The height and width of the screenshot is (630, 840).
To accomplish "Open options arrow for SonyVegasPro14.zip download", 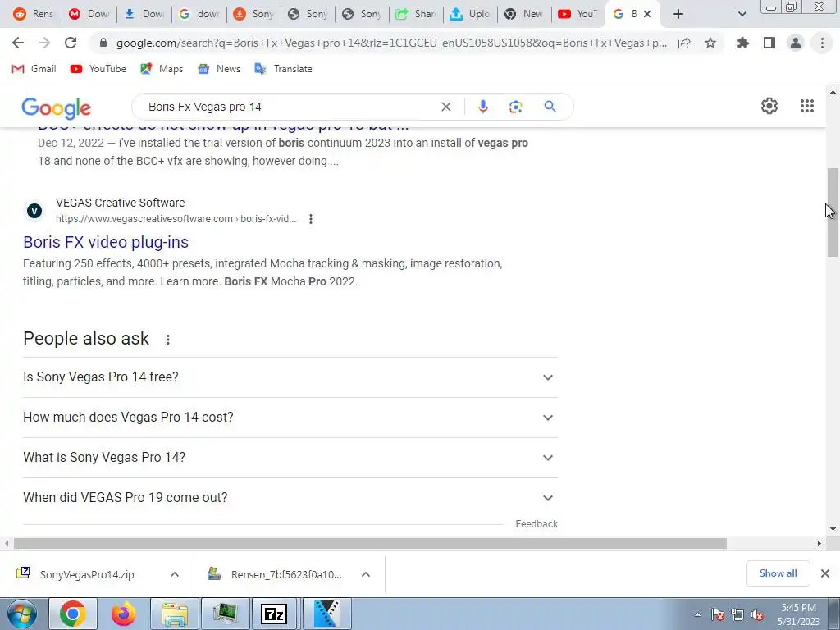I will tap(175, 574).
